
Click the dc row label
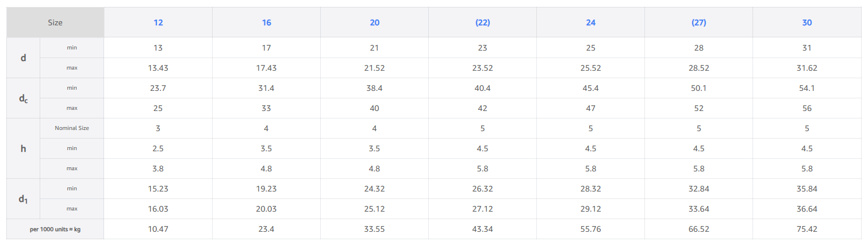(x=23, y=98)
